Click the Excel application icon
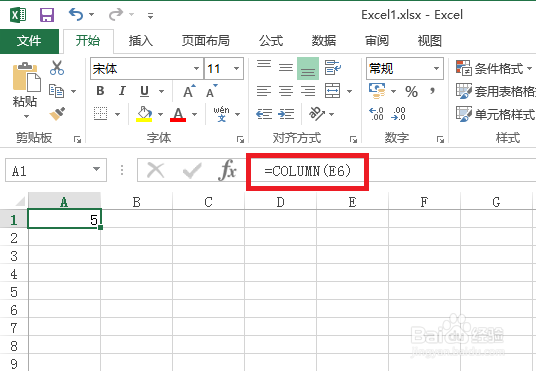The image size is (536, 371). pos(18,15)
